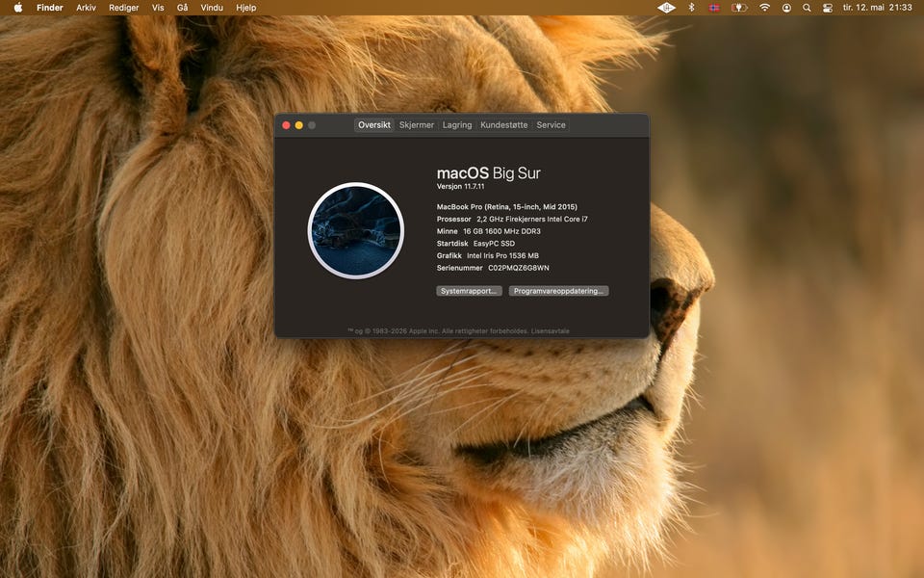This screenshot has width=924, height=578.
Task: Open the Wi-Fi status menu
Action: coord(764,8)
